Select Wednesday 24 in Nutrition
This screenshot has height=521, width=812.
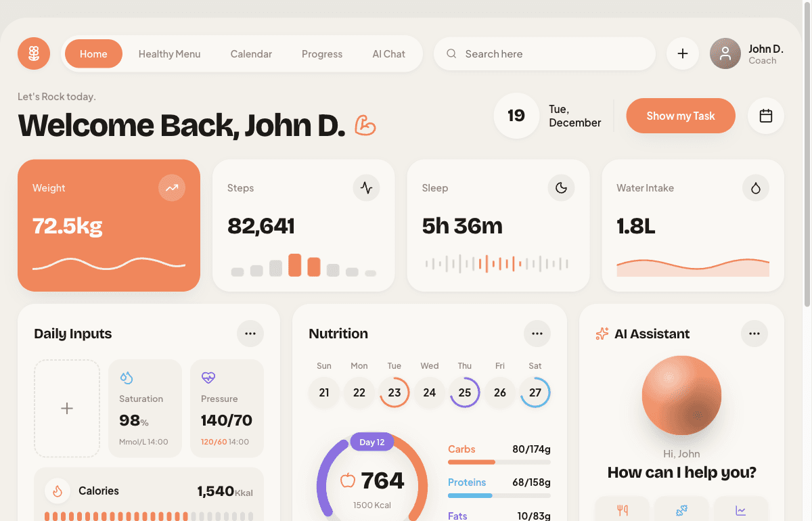point(430,392)
